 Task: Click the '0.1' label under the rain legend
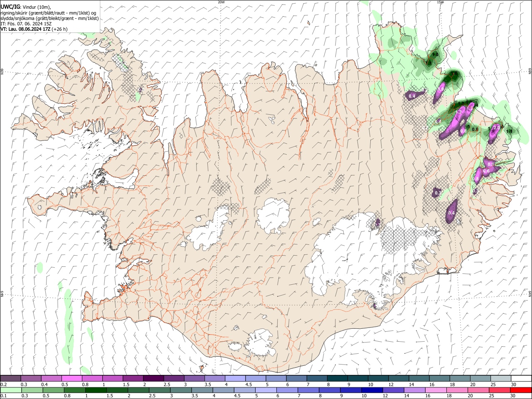[3, 396]
